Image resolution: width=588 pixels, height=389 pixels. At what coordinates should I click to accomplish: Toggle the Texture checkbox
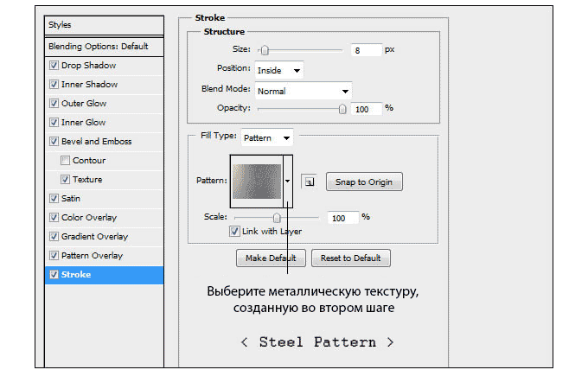click(66, 180)
